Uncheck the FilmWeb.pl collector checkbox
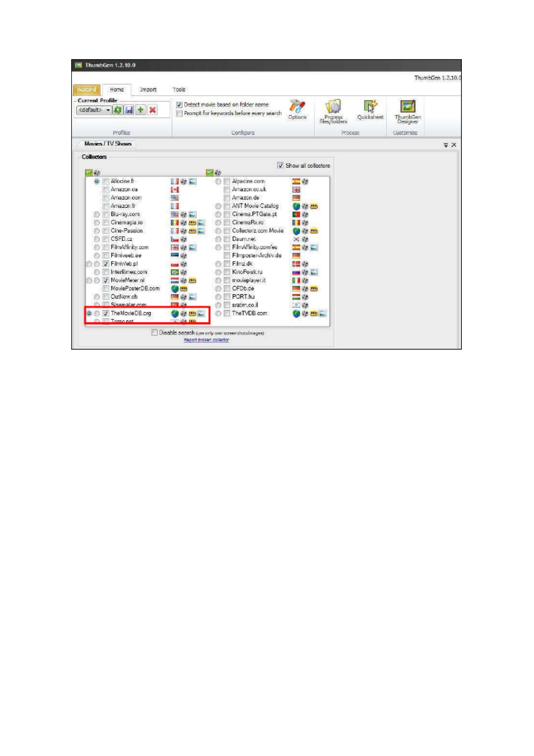This screenshot has width=534, height=756. coord(106,264)
